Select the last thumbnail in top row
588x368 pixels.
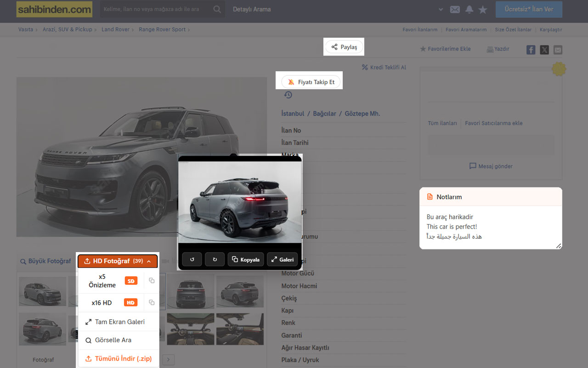(x=240, y=290)
